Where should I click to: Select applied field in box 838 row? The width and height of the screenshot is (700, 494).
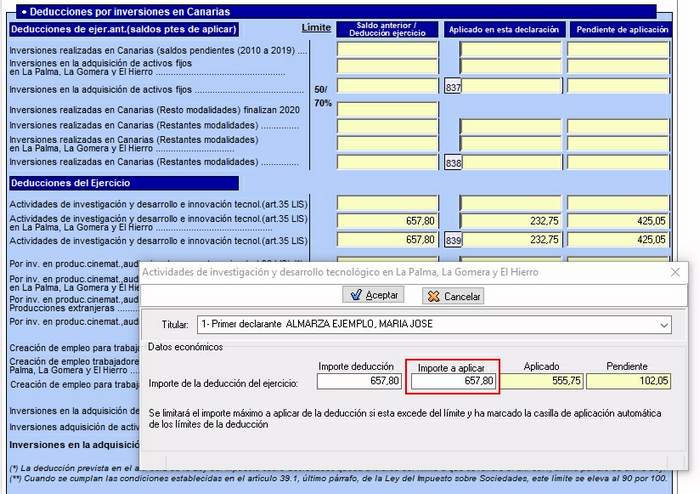(511, 162)
